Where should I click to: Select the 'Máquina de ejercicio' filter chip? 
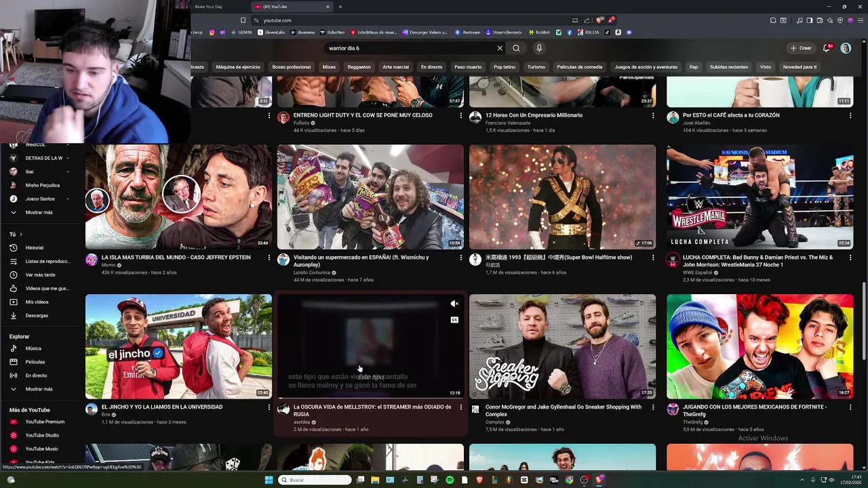pyautogui.click(x=238, y=67)
